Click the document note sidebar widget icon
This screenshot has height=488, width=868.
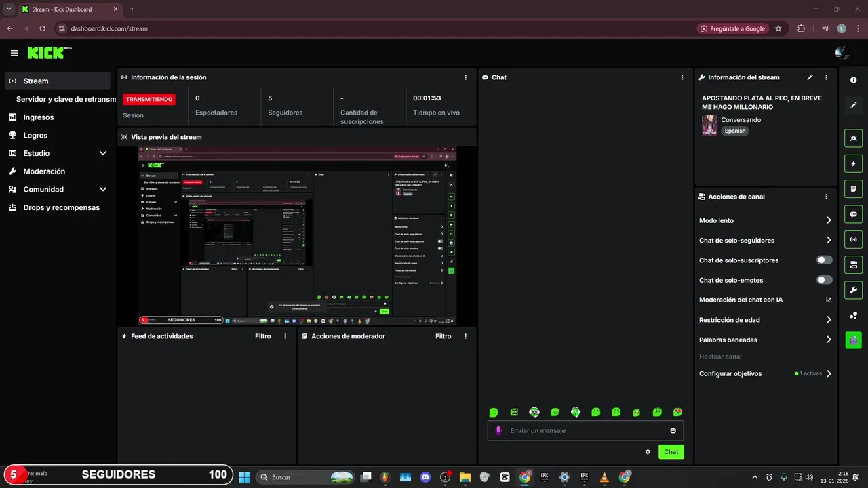coord(853,188)
